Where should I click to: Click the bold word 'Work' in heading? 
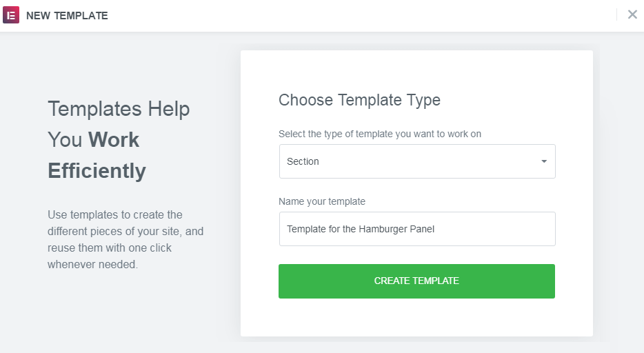(114, 140)
